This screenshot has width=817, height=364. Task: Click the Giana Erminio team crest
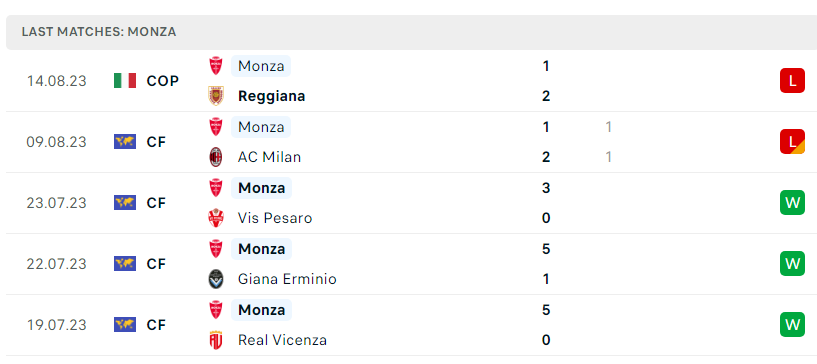click(x=216, y=279)
